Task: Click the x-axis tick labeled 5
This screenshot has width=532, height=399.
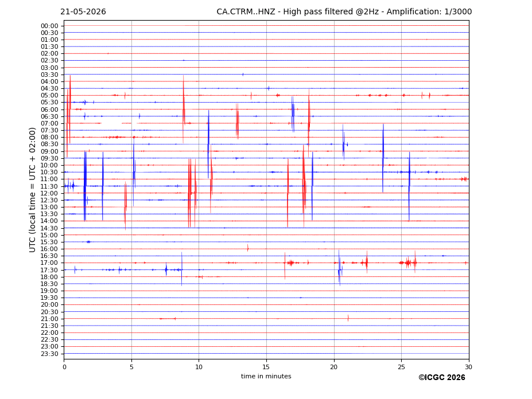Action: click(131, 367)
